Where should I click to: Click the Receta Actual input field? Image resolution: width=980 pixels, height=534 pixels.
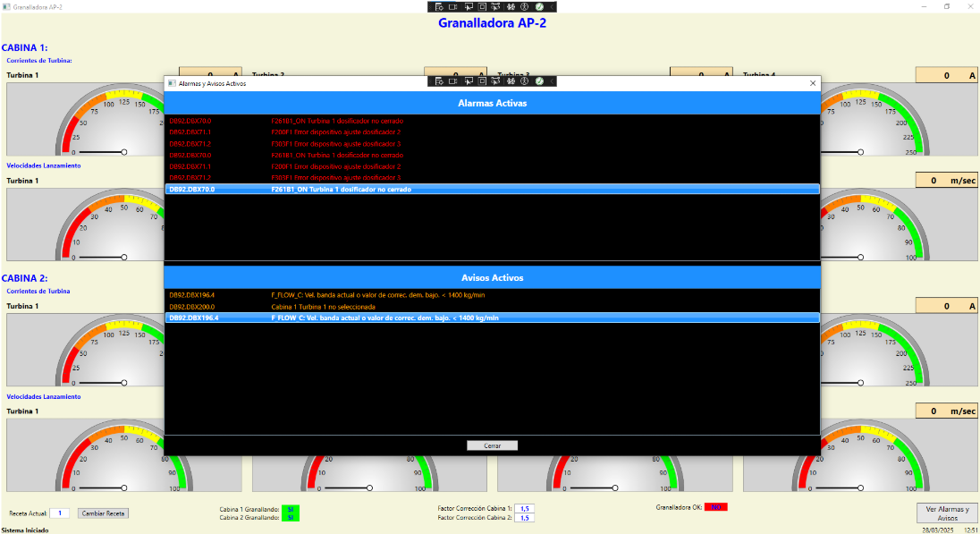59,513
